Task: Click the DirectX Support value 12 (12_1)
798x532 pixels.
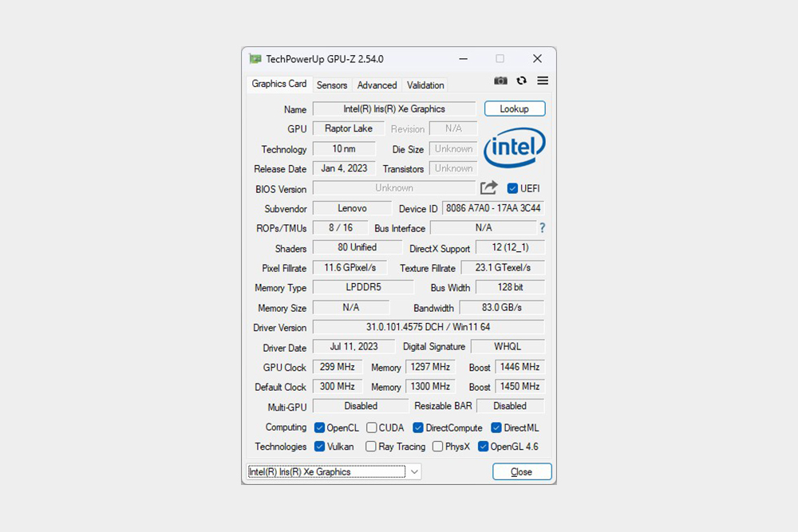Action: 510,248
